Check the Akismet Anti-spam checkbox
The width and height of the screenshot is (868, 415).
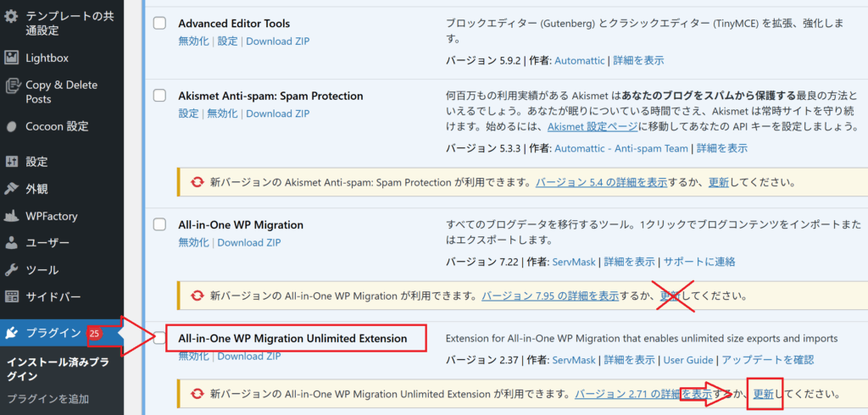(x=159, y=96)
